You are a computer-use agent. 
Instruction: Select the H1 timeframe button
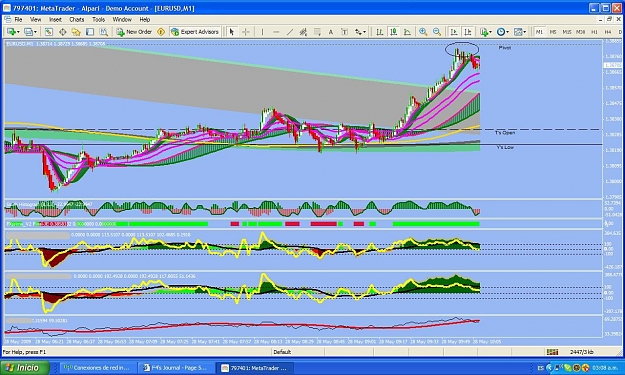[x=594, y=32]
